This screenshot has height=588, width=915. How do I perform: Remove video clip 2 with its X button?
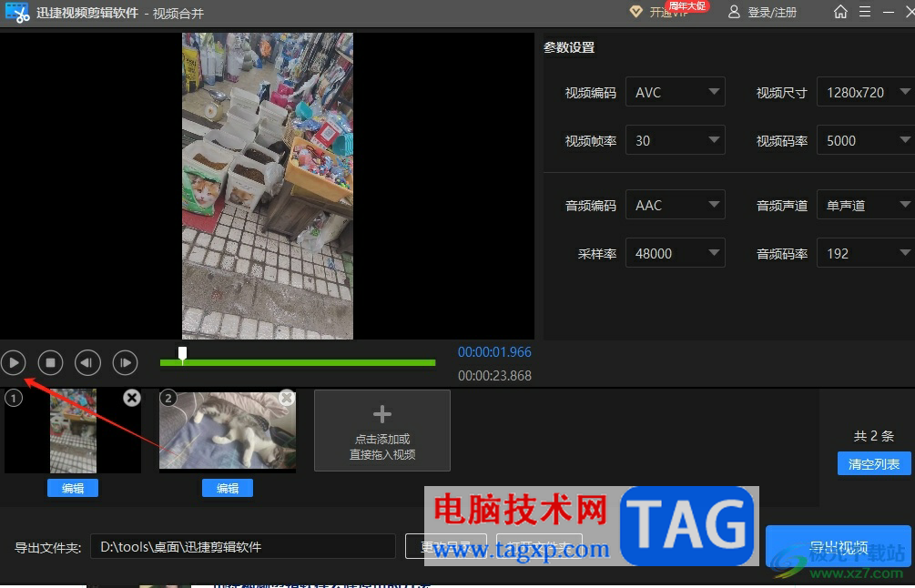point(287,398)
